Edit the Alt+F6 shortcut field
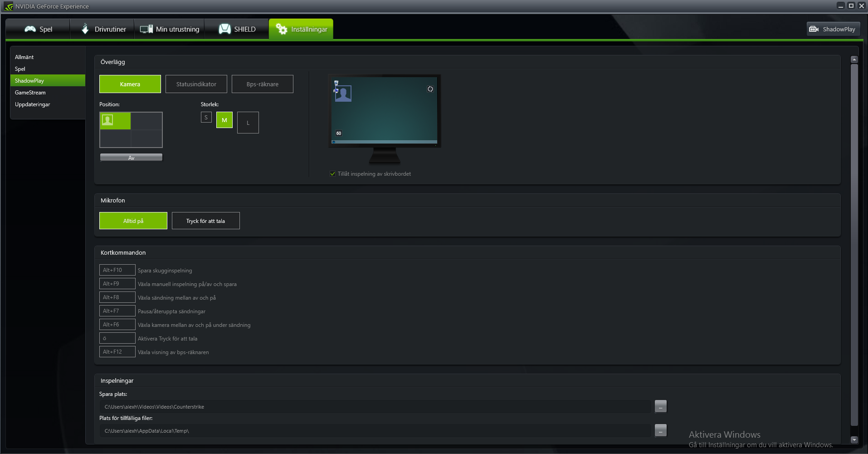This screenshot has width=868, height=454. [117, 325]
